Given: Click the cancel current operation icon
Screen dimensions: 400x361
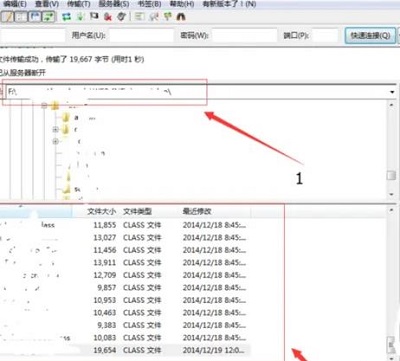Looking at the screenshot, I should click(94, 16).
